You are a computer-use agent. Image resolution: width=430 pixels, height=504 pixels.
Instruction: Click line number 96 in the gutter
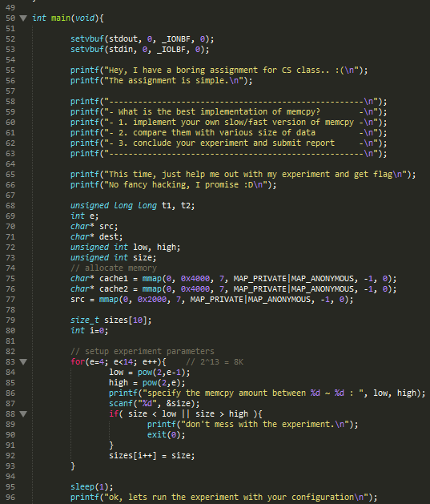(10, 498)
